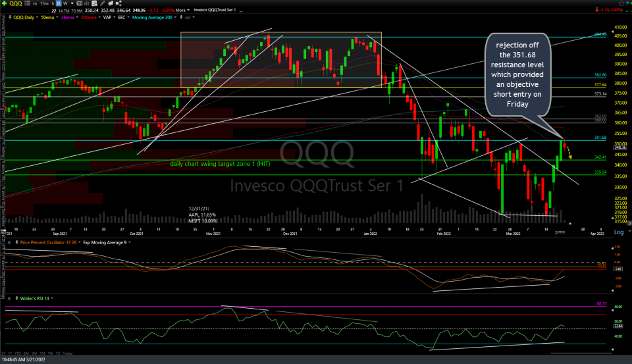
Task: Click the 6M range link
Action: click(26, 353)
